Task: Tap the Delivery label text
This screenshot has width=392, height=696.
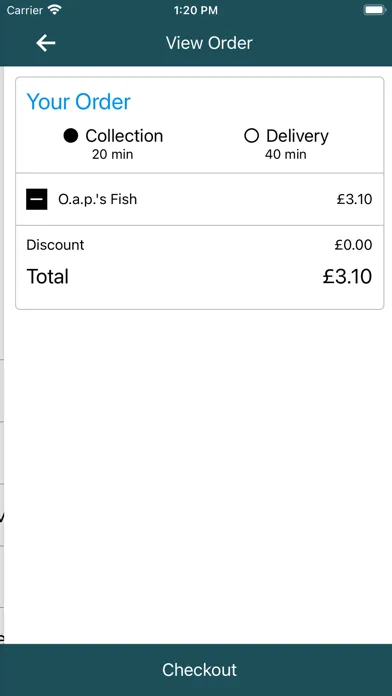Action: (x=297, y=136)
